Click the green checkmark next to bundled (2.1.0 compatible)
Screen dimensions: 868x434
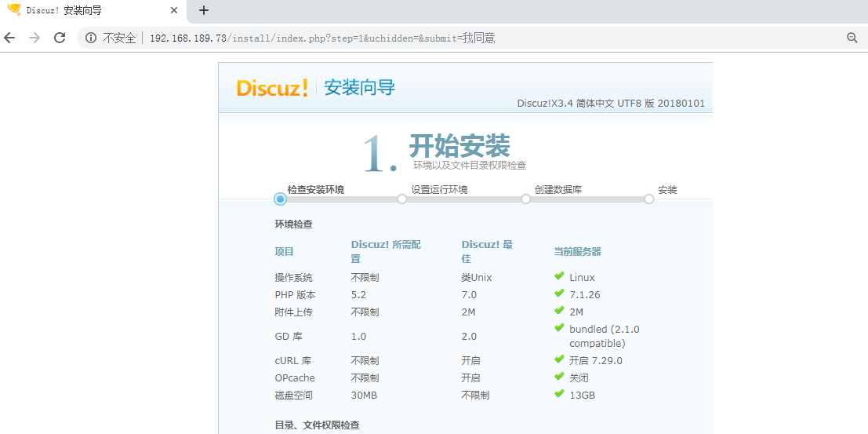559,328
